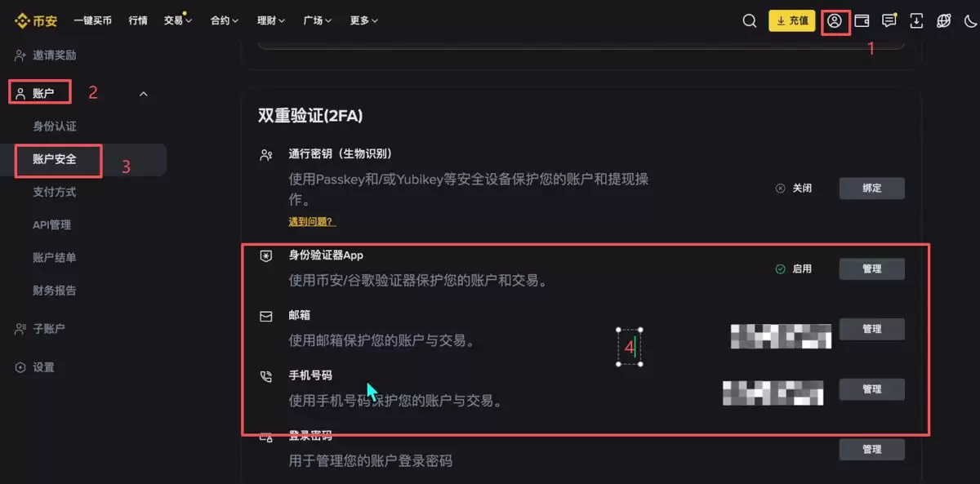
Task: Click the yellow 充值 deposit button
Action: [791, 21]
